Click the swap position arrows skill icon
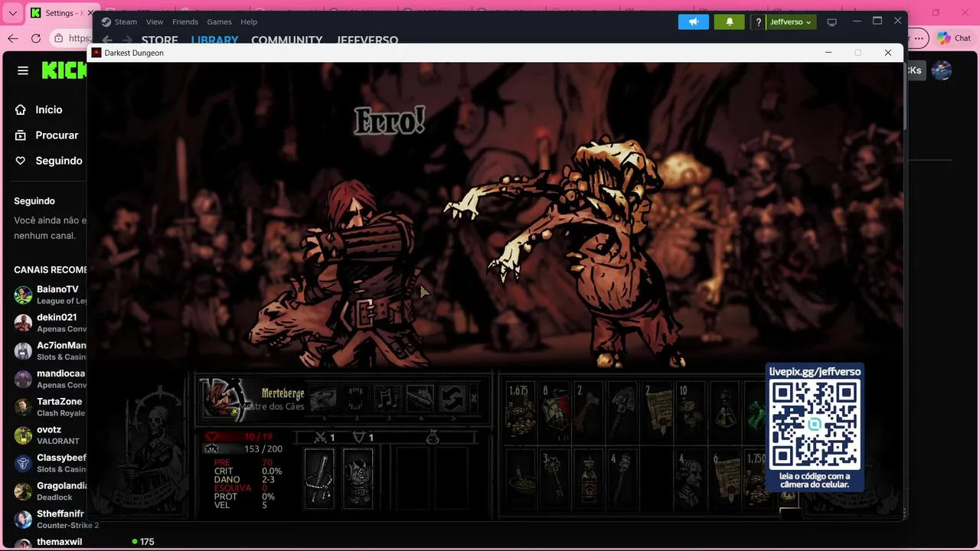This screenshot has width=980, height=551. coord(452,399)
